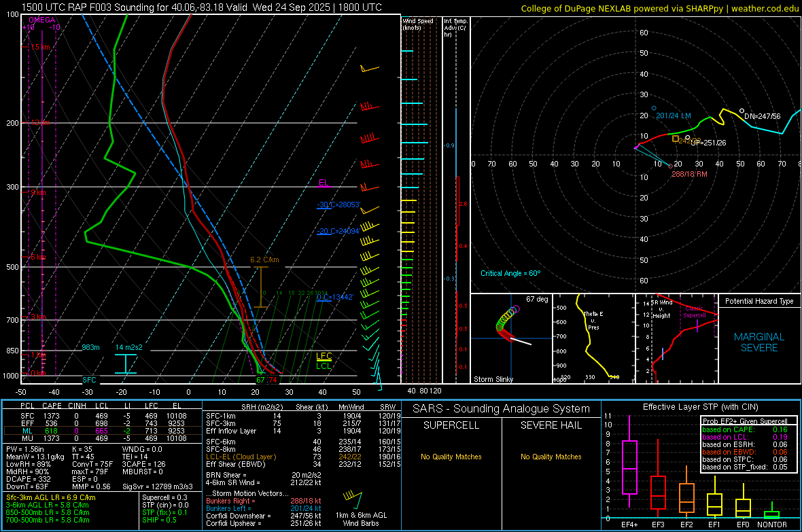The image size is (802, 532).
Task: Click the Eff Shear (EBWD) row
Action: coord(303,465)
